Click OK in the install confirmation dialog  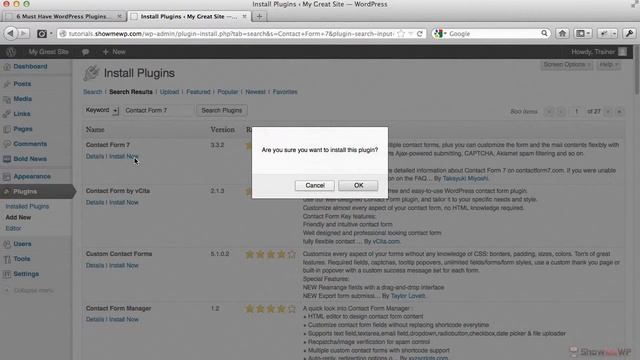click(358, 185)
